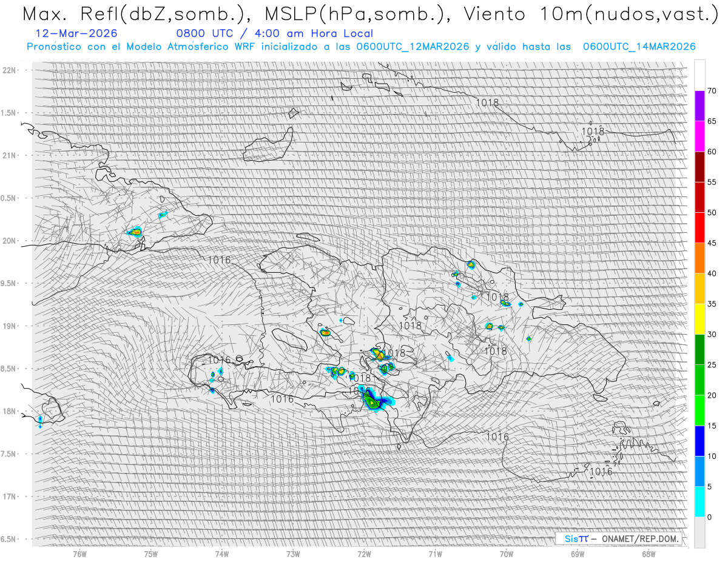
Task: Click the '70W' longitude label
Action: (x=507, y=554)
